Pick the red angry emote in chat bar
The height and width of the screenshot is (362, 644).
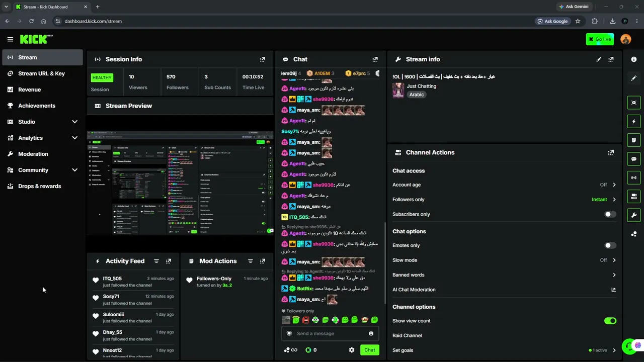(305, 320)
